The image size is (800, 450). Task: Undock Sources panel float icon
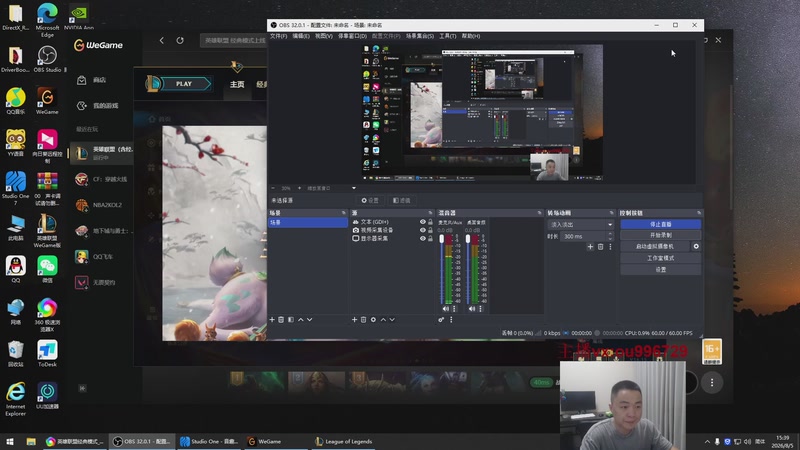pos(430,213)
